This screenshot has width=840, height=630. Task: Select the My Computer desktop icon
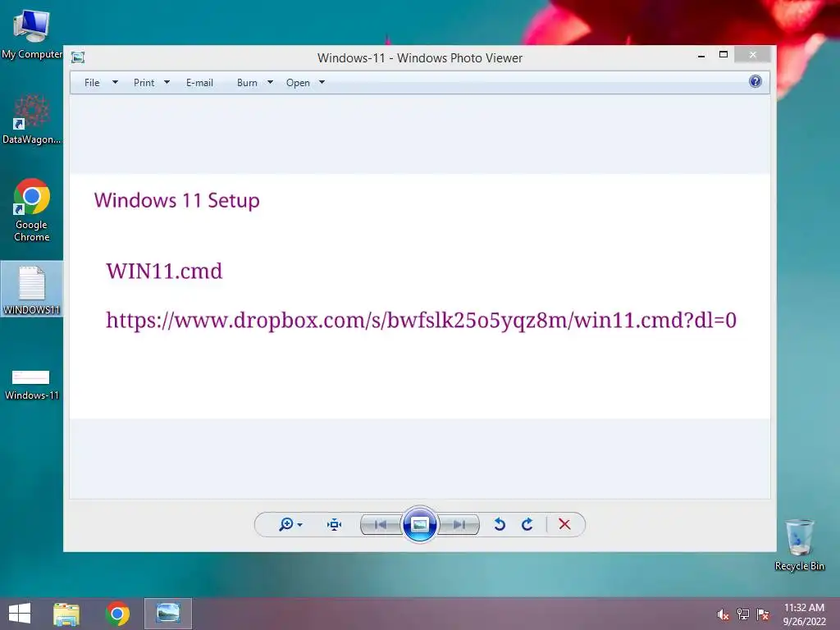[x=32, y=34]
